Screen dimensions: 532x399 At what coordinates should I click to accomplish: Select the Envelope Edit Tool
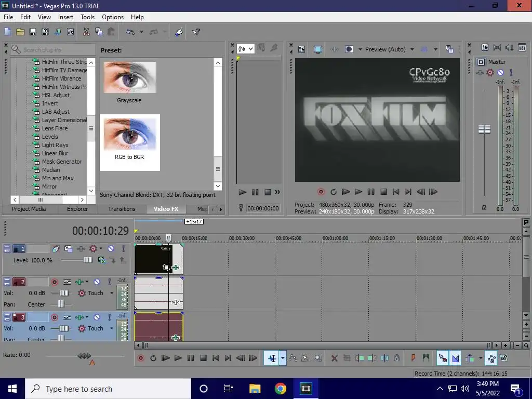(293, 358)
